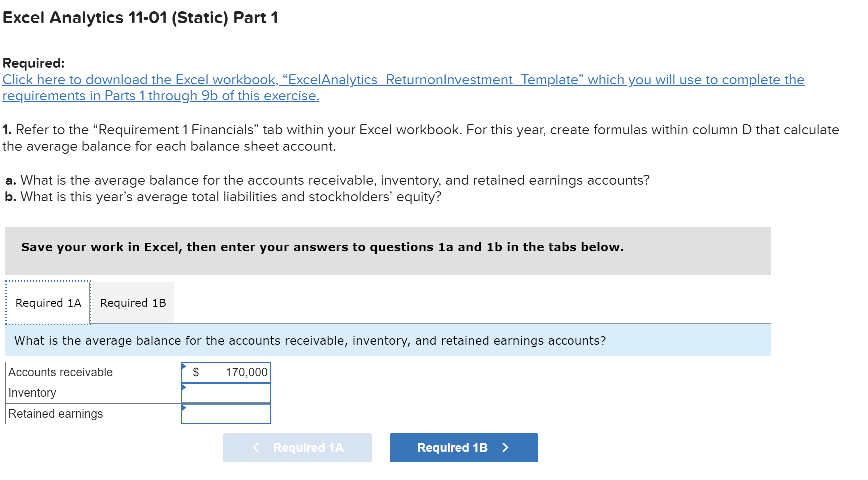Image resolution: width=868 pixels, height=480 pixels.
Task: Click the disabled Required 1A navigation button
Action: (x=297, y=447)
